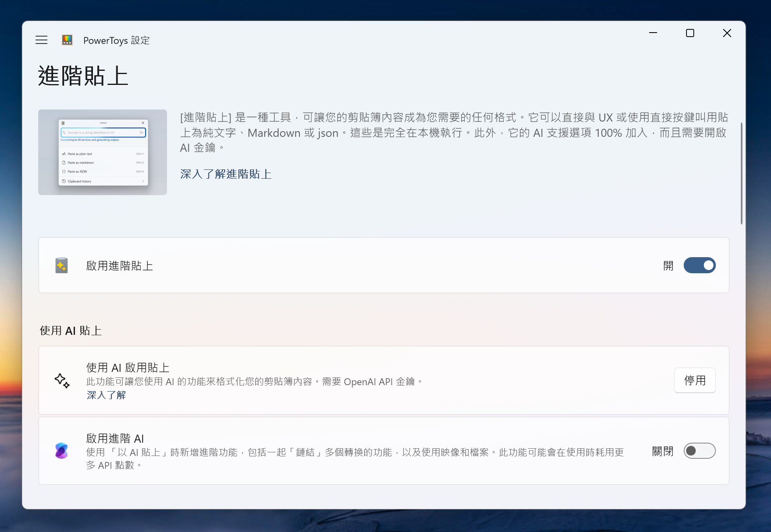This screenshot has height=532, width=771.
Task: Click the PowerToys 設定 window title text
Action: tap(116, 40)
